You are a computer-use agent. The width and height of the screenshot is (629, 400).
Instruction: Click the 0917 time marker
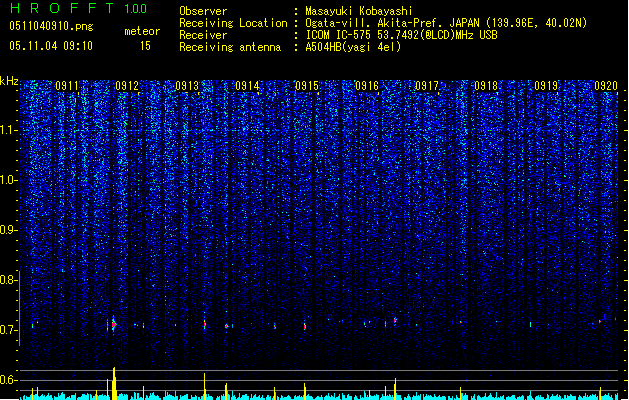tap(427, 86)
